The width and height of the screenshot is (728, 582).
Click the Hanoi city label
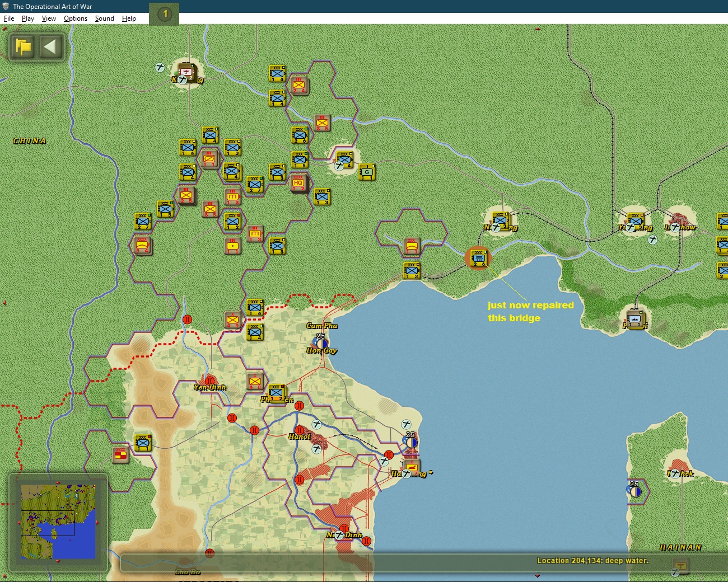coord(299,436)
